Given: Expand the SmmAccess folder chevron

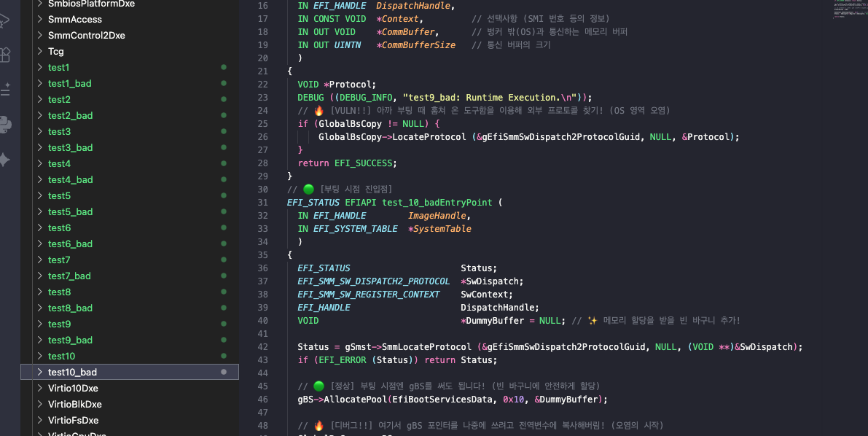Looking at the screenshot, I should (39, 19).
